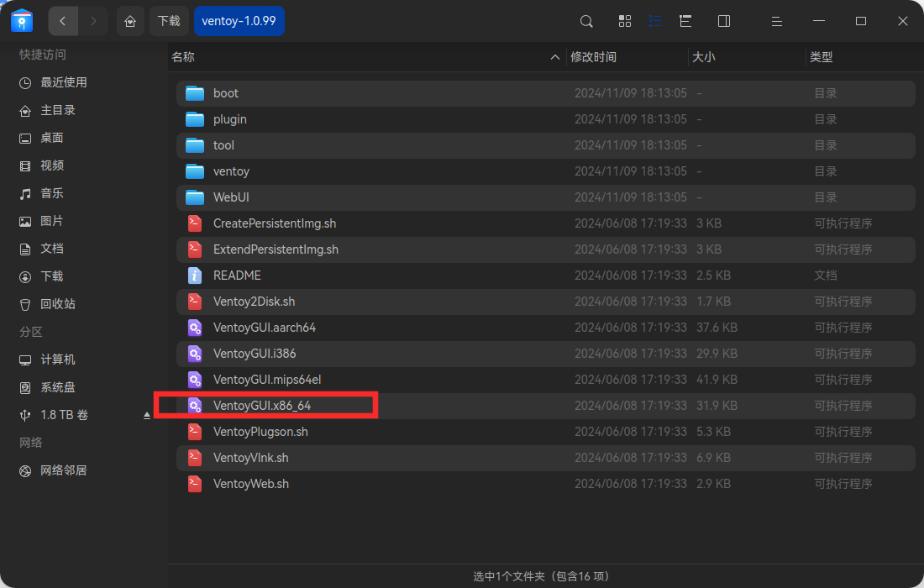This screenshot has width=924, height=588.
Task: Open the 1.8 TB 卷 volume
Action: (x=64, y=415)
